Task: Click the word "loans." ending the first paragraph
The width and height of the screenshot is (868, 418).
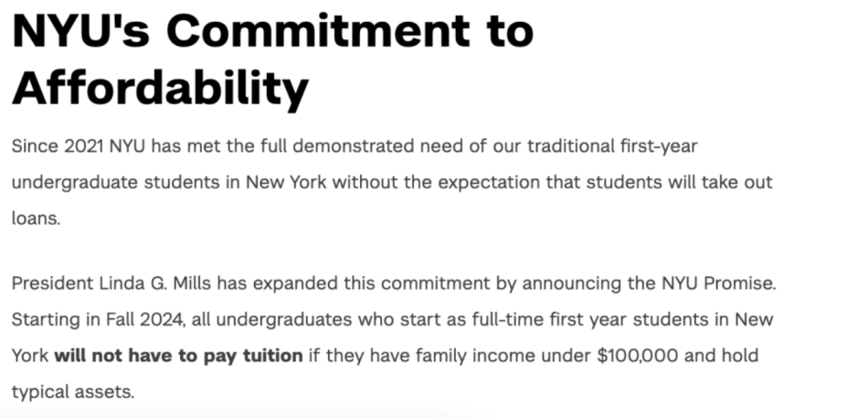Action: (x=35, y=219)
